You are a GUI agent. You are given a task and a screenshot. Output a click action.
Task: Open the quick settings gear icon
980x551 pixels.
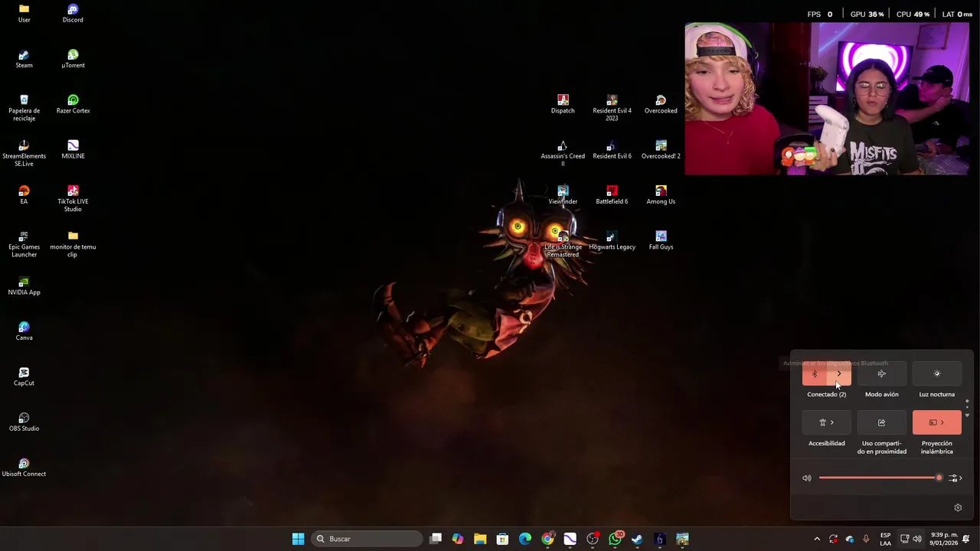point(958,507)
